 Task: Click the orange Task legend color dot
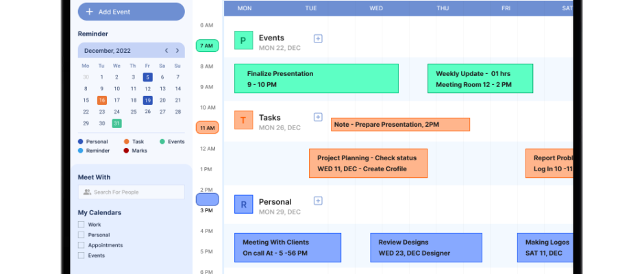(x=126, y=142)
